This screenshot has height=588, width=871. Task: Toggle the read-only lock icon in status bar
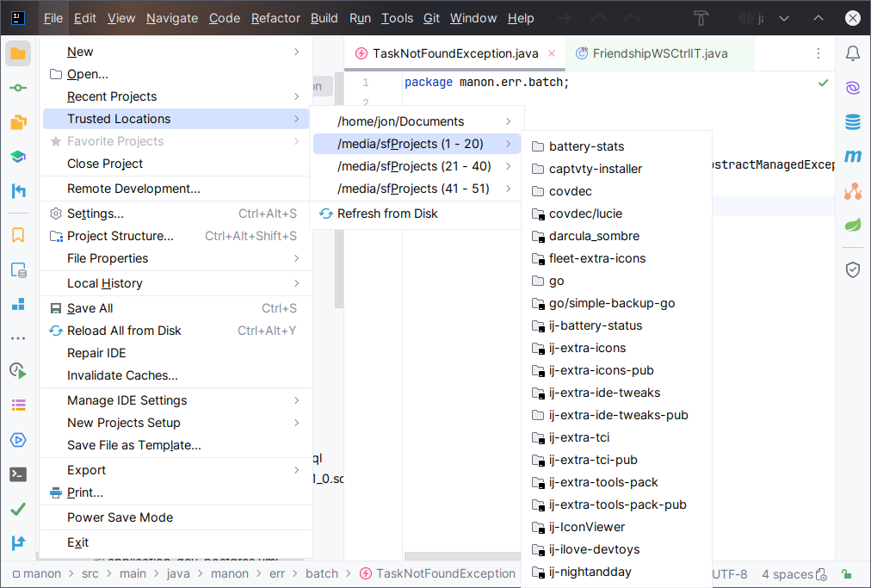click(847, 573)
